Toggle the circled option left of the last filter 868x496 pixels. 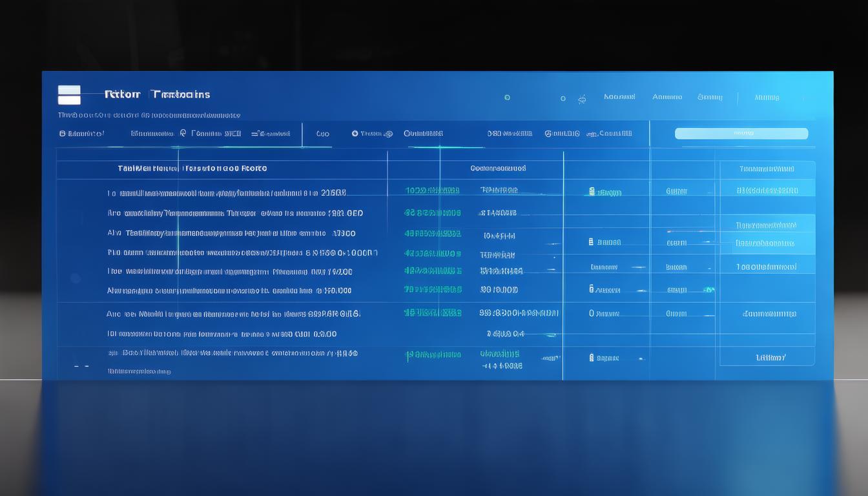pos(548,134)
